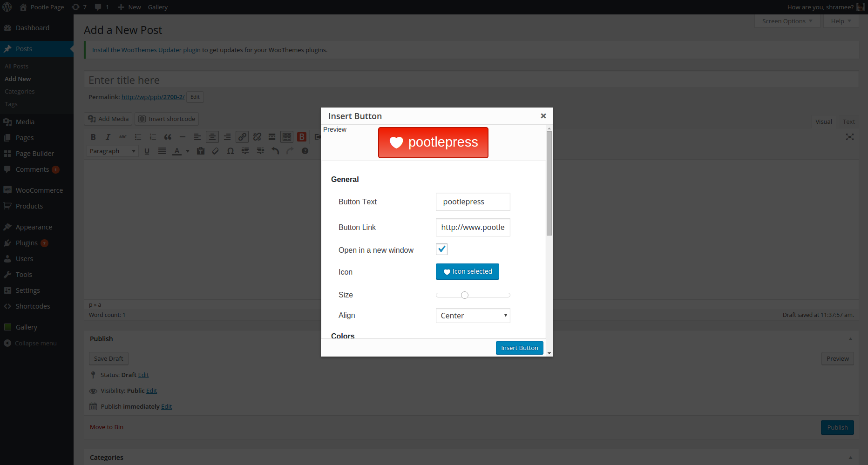The image size is (868, 465).
Task: Expand the Screen Options panel
Action: point(787,21)
